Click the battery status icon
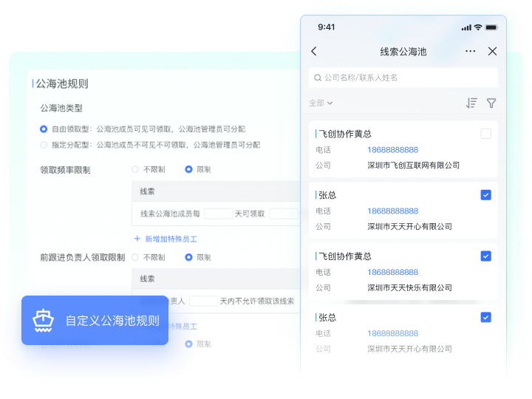This screenshot has width=532, height=399. [491, 27]
